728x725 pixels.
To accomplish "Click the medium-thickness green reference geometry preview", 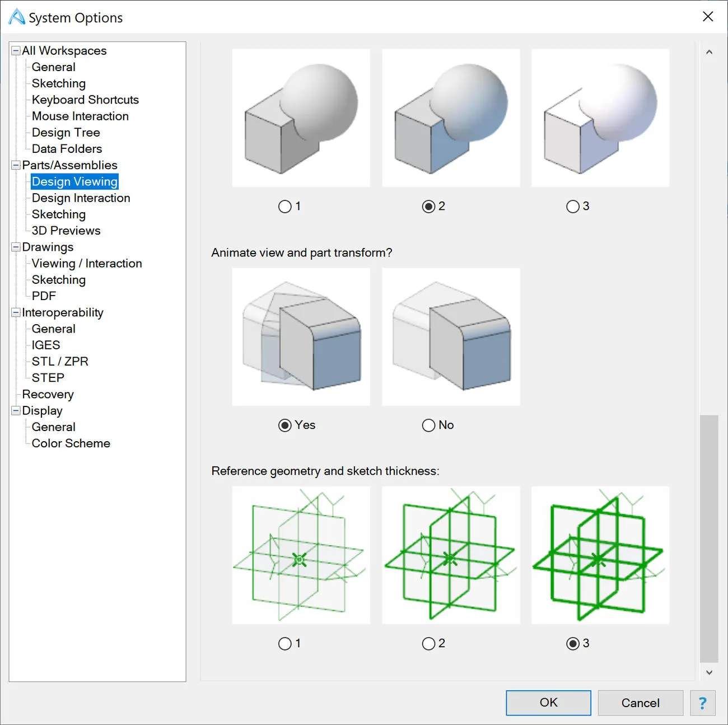I will click(x=451, y=555).
